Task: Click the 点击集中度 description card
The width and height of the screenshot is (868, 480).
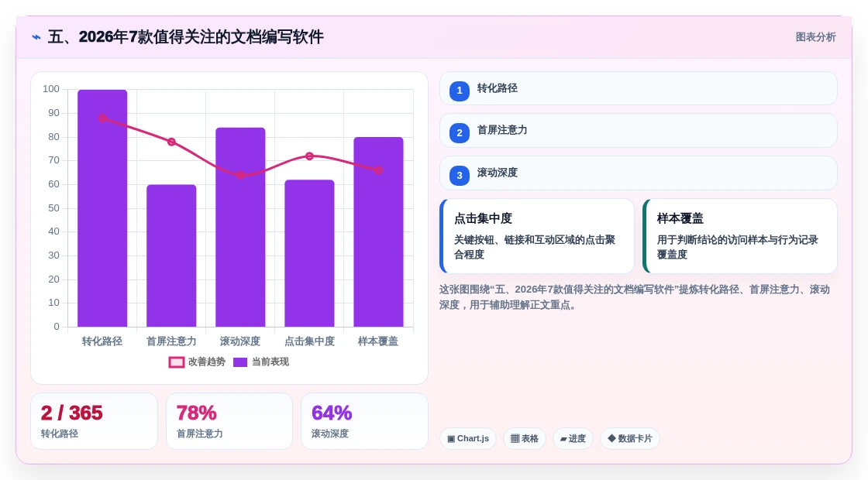Action: 537,236
